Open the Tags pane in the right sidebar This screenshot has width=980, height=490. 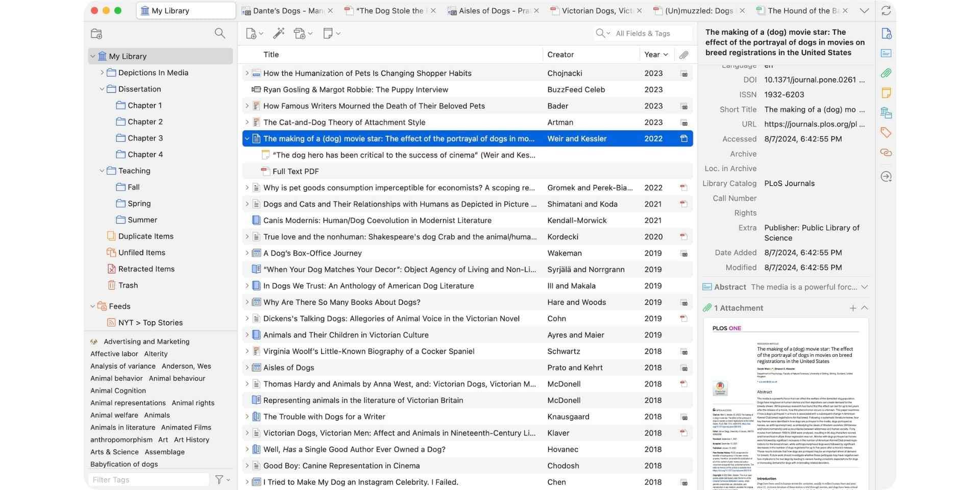coord(887,132)
